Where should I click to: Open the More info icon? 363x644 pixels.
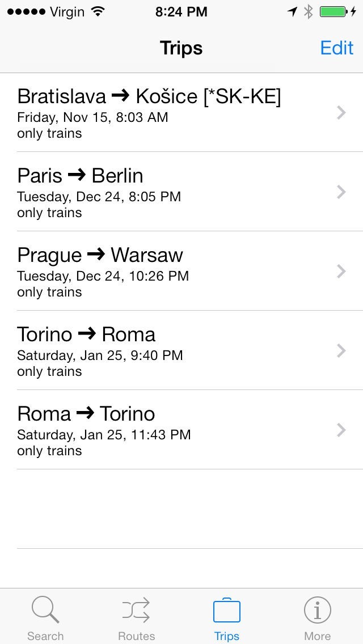317,611
